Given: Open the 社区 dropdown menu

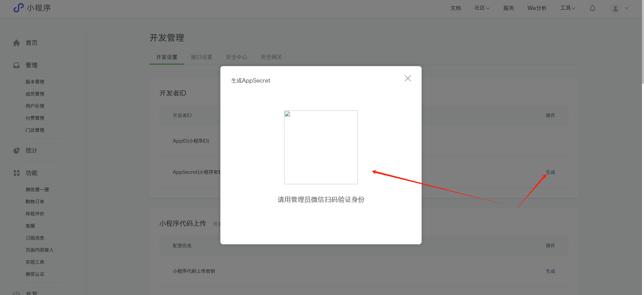Looking at the screenshot, I should [482, 8].
